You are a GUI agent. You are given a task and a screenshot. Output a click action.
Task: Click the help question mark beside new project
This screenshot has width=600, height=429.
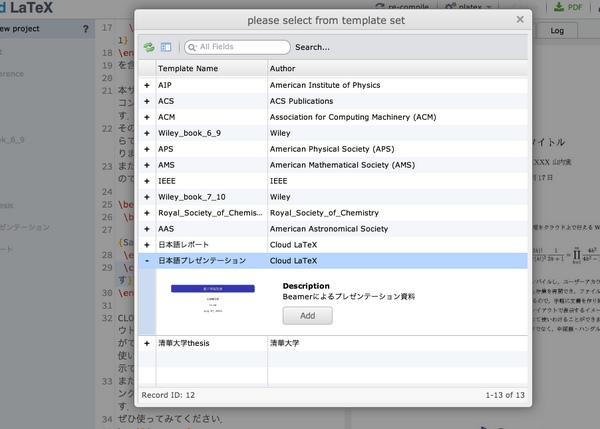click(85, 29)
